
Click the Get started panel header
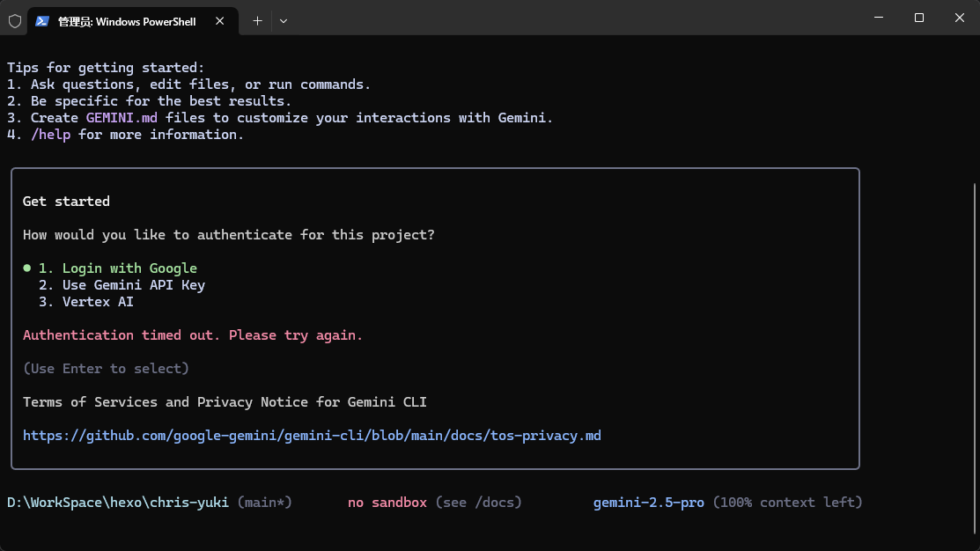65,201
